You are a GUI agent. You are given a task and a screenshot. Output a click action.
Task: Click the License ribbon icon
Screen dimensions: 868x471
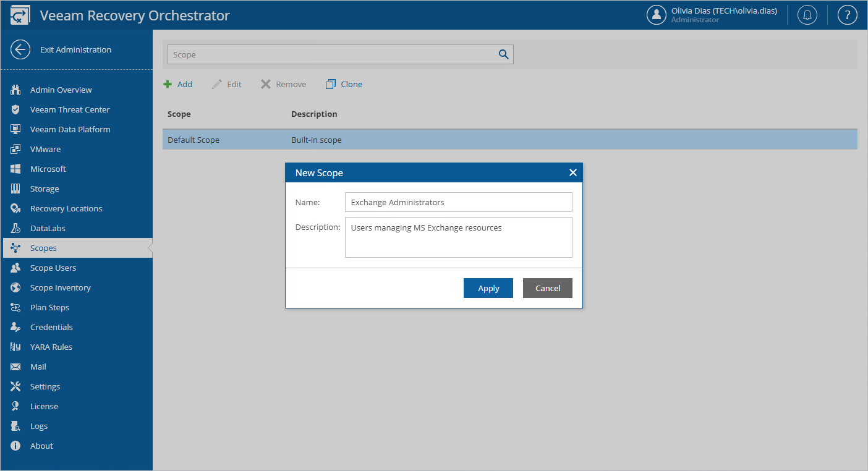click(16, 406)
